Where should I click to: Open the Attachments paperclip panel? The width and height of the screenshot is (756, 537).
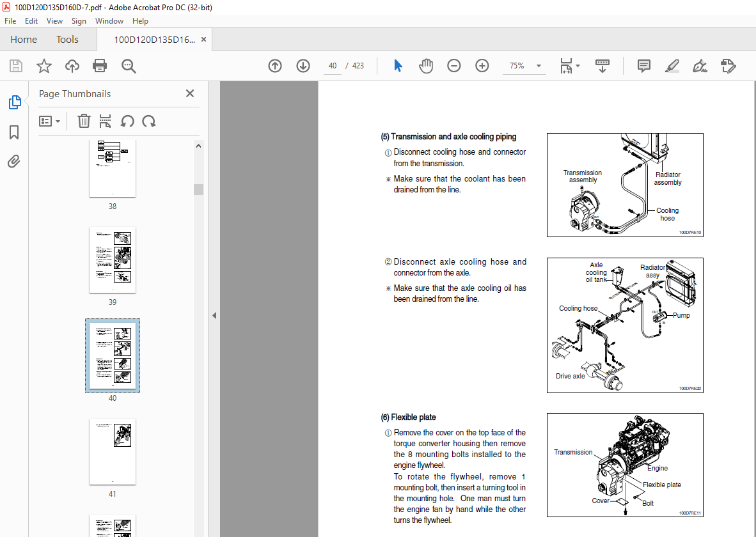[x=14, y=161]
